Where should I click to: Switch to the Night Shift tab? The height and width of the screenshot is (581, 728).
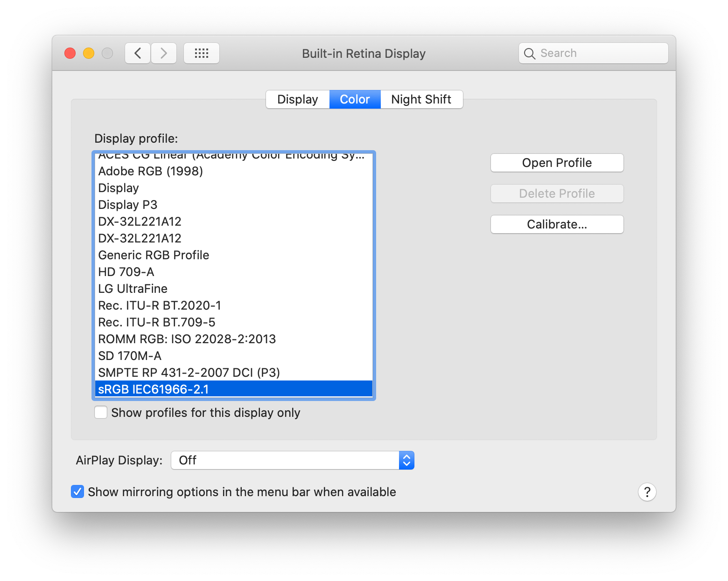[x=421, y=99]
